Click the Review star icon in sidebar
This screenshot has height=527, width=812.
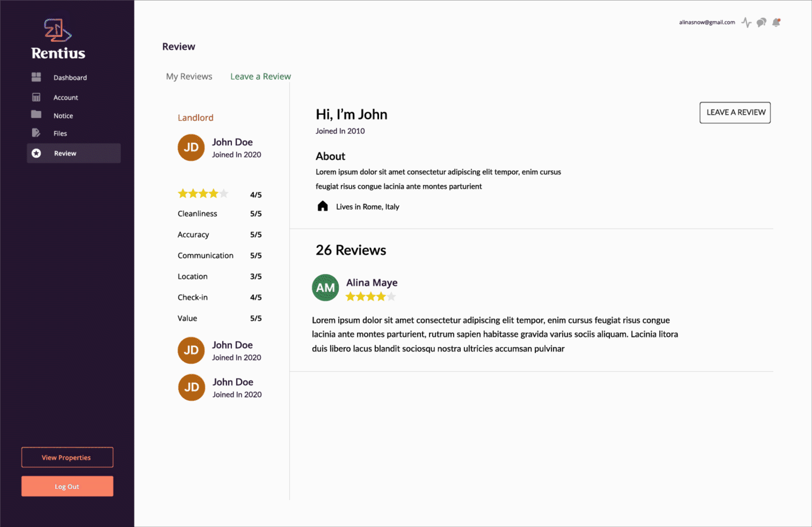click(x=36, y=153)
